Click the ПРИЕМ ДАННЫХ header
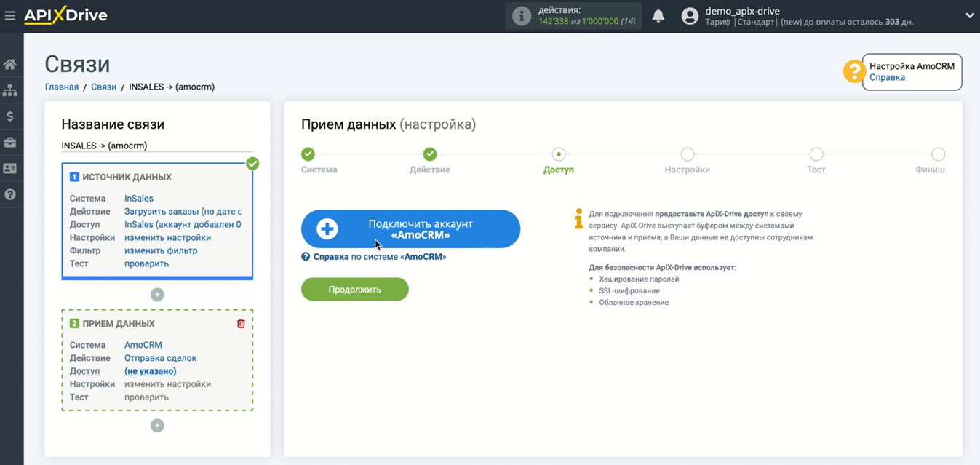 click(x=119, y=324)
